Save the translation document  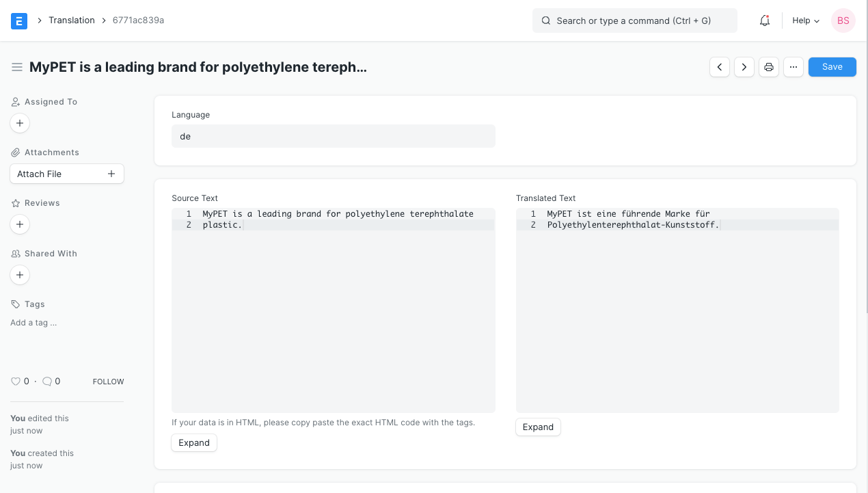832,67
